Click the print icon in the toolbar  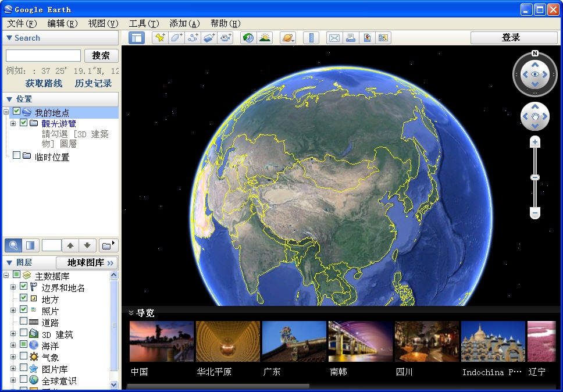coord(351,38)
